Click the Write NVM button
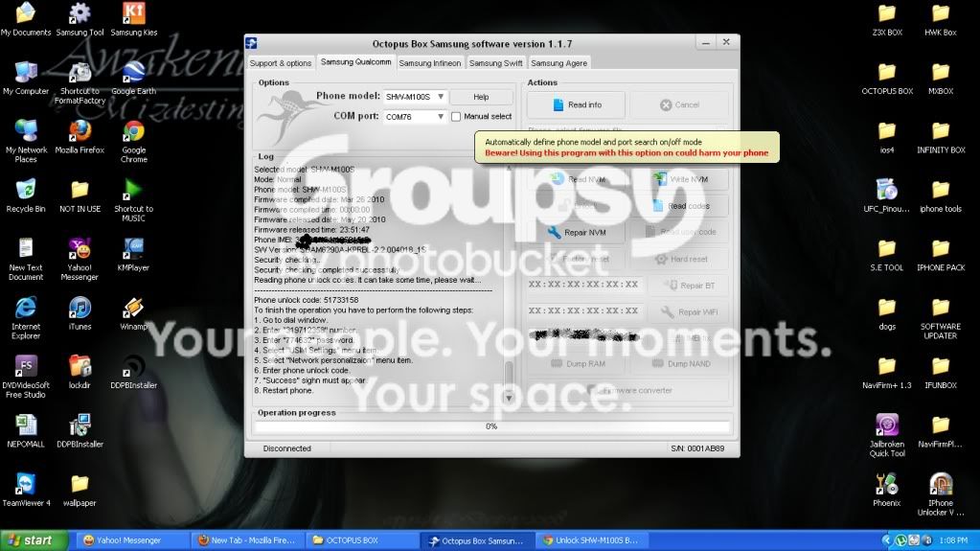The image size is (980, 551). [680, 179]
